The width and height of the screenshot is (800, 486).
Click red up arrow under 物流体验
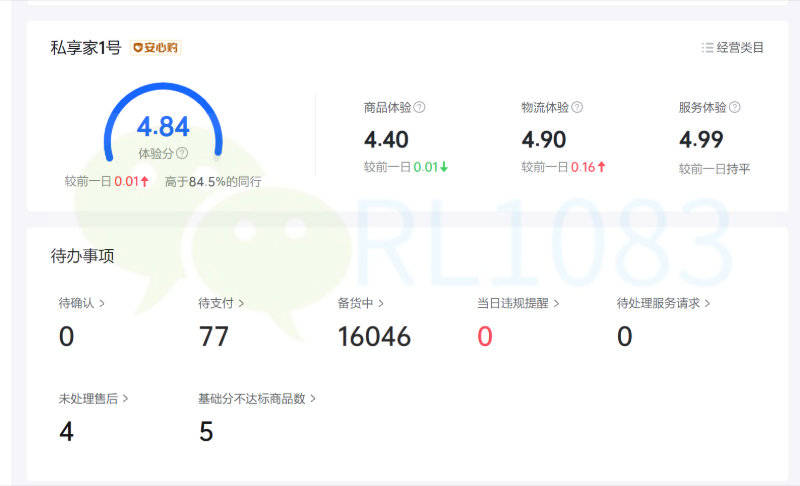[602, 167]
